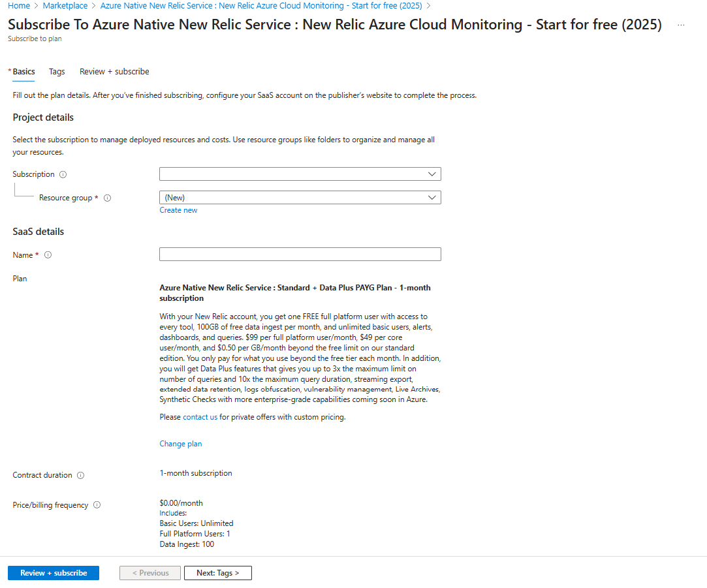Select the Basics tab

point(23,71)
